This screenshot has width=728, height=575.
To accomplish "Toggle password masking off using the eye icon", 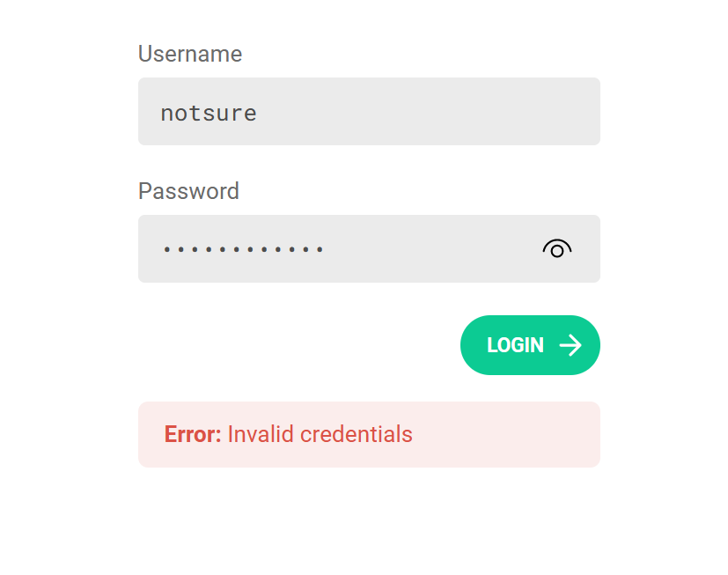I will tap(557, 249).
